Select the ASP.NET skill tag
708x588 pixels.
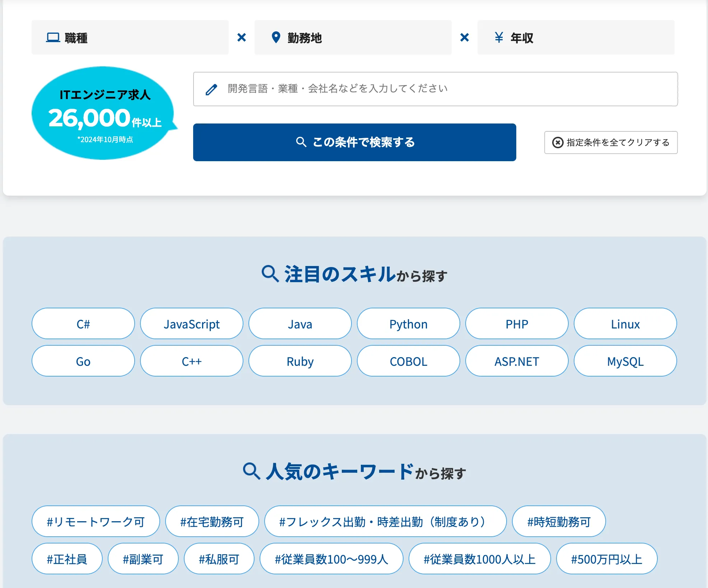click(517, 361)
